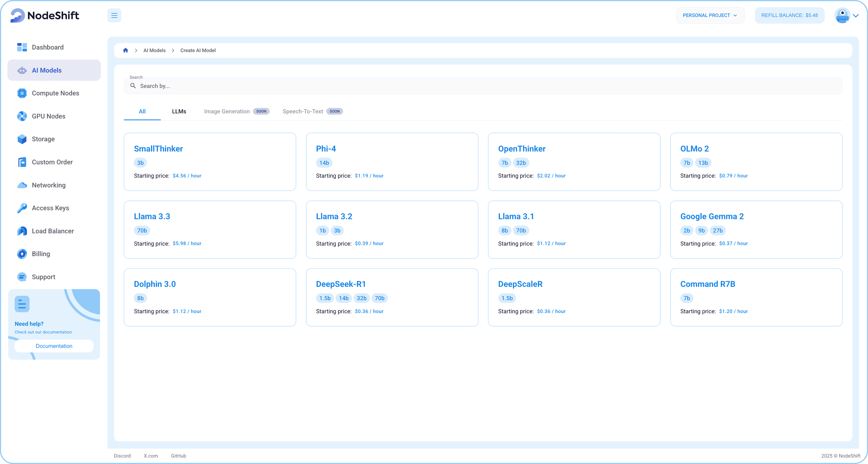This screenshot has height=464, width=868.
Task: Click the Dashboard sidebar icon
Action: click(22, 47)
